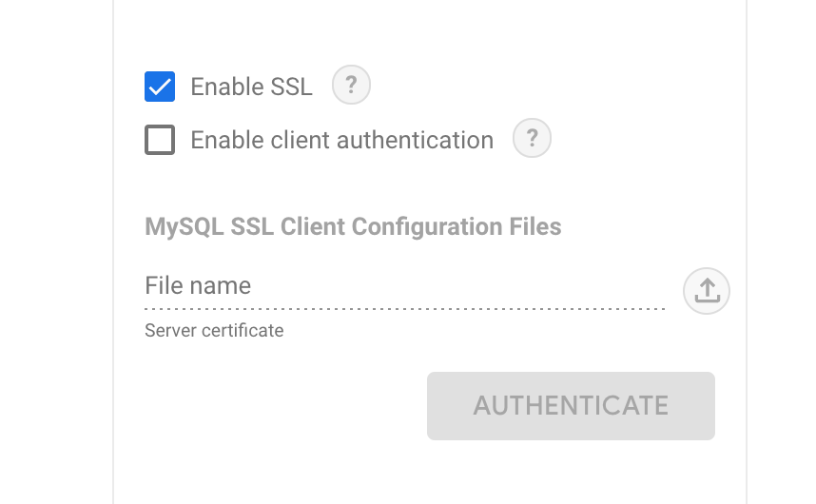Show the client authentication question mark tooltip
The height and width of the screenshot is (504, 816).
(x=532, y=139)
